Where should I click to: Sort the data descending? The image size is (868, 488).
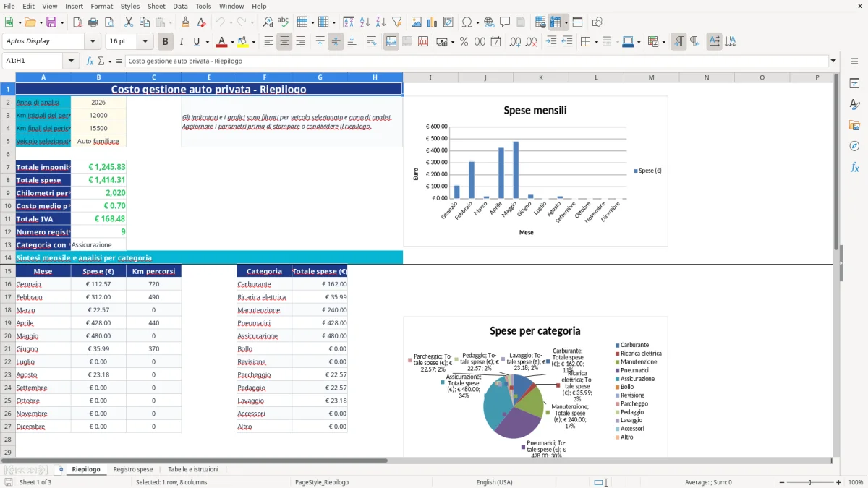coord(381,22)
